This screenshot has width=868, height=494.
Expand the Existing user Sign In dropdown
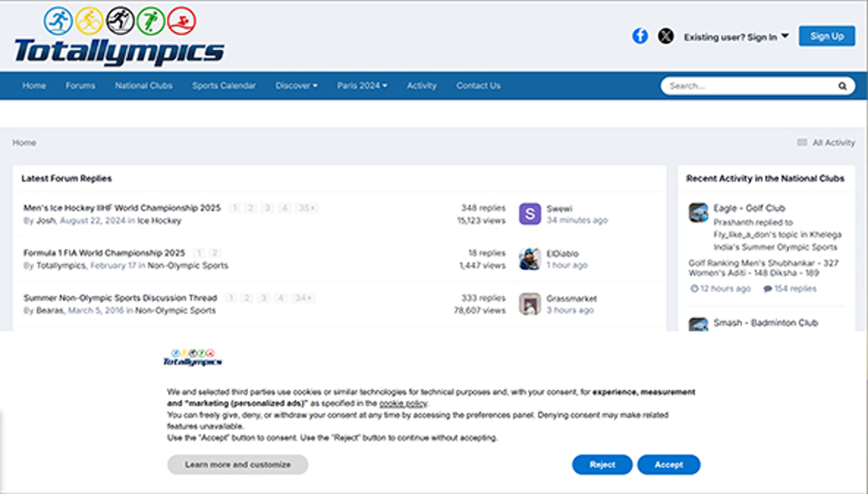click(736, 37)
